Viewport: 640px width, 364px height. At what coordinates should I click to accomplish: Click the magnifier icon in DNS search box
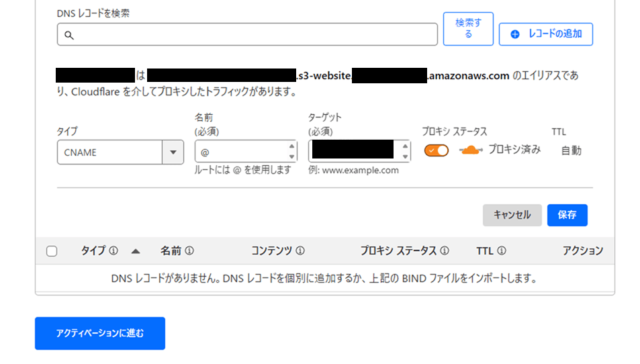[x=69, y=35]
